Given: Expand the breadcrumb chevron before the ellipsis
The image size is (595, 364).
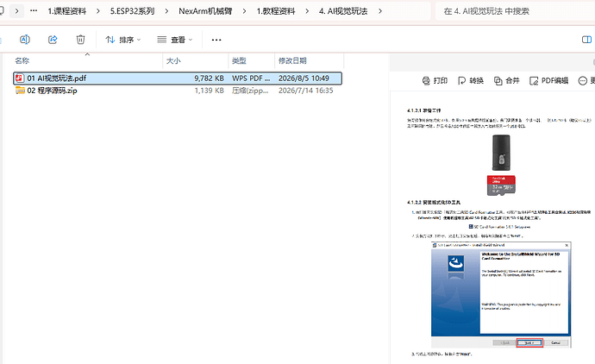Looking at the screenshot, I should (x=16, y=11).
